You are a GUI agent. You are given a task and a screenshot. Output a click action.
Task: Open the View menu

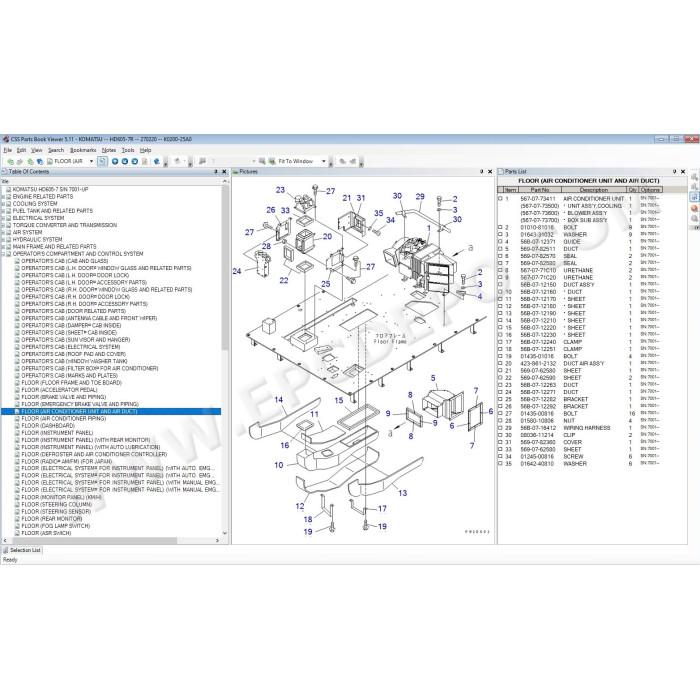pyautogui.click(x=37, y=150)
